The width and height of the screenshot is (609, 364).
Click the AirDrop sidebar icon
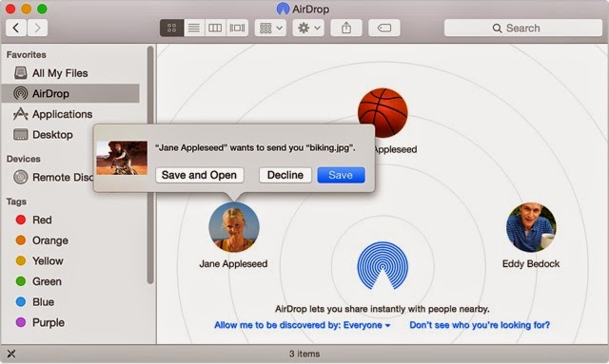[21, 93]
